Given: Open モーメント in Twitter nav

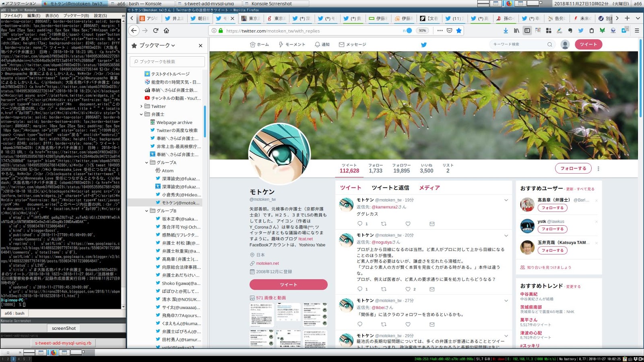Looking at the screenshot, I should tap(292, 45).
